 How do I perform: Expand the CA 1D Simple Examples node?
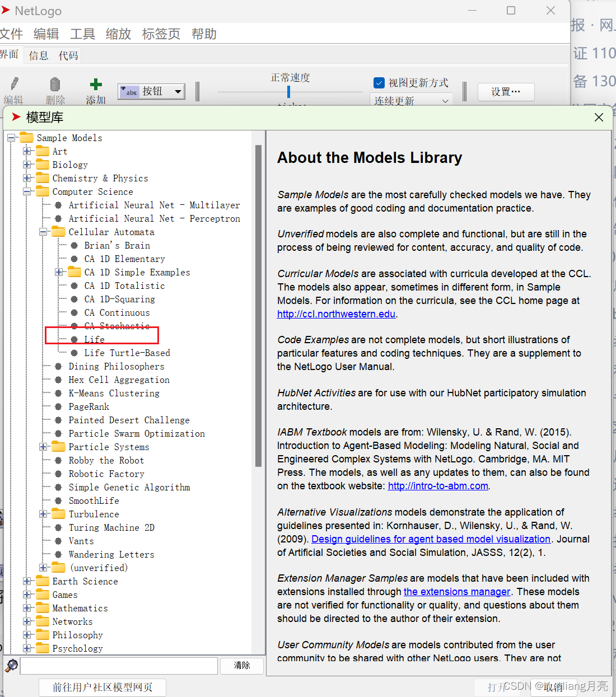coord(59,272)
